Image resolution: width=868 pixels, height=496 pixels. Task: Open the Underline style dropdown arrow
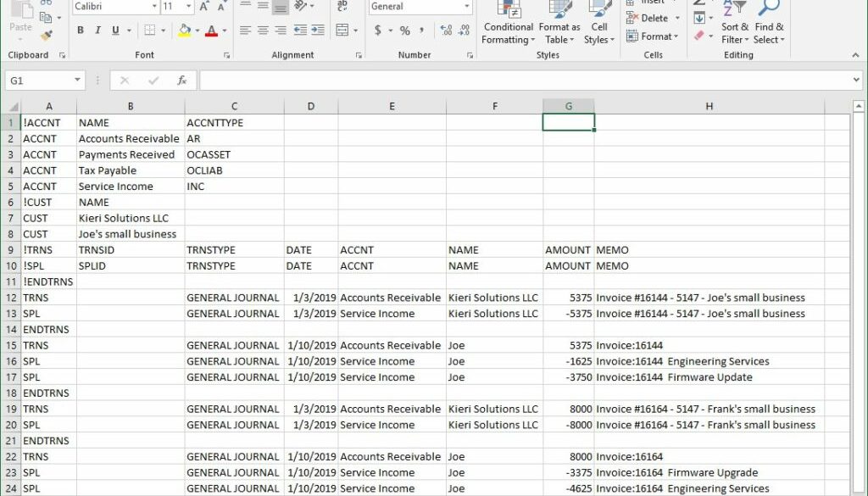pos(130,30)
